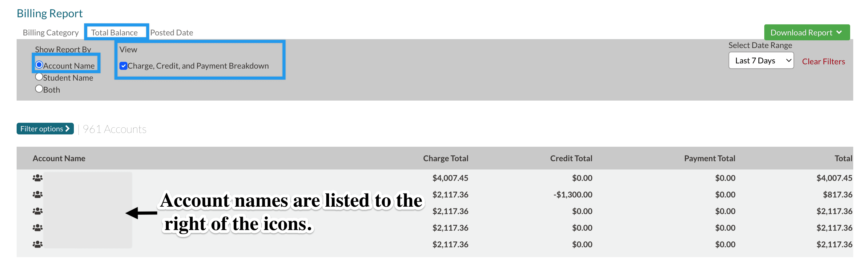Click the Account Name column header

[x=59, y=158]
